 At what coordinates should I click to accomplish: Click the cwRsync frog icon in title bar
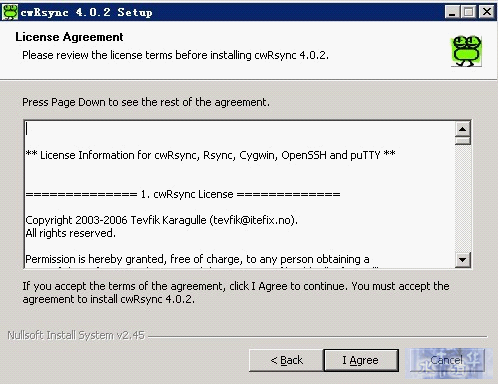10,12
